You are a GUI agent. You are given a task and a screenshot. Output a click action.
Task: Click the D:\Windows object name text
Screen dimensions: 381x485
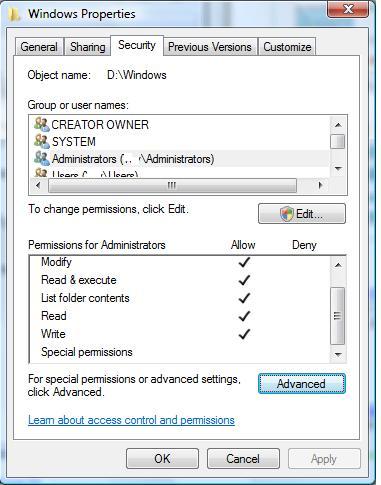pos(137,75)
